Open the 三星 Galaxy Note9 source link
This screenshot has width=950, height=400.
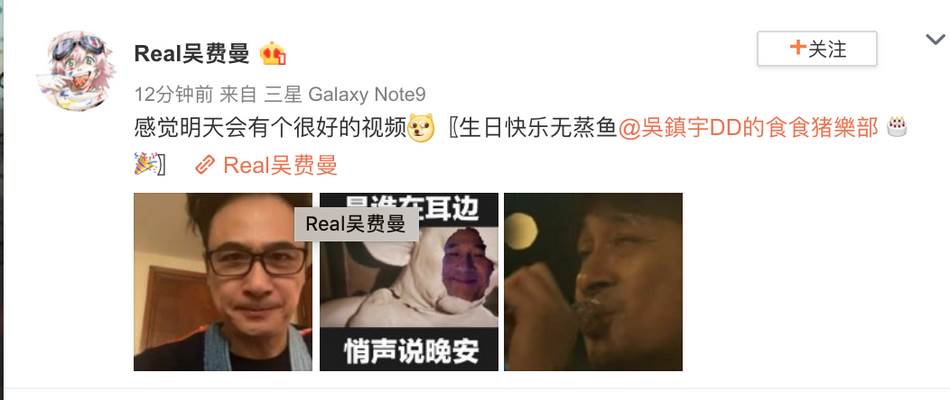pos(345,95)
